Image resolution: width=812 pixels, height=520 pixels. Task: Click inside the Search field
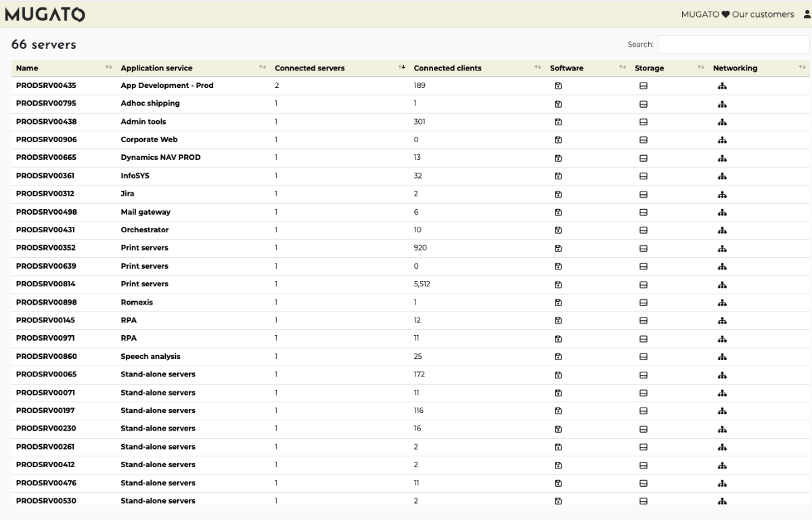pyautogui.click(x=733, y=45)
